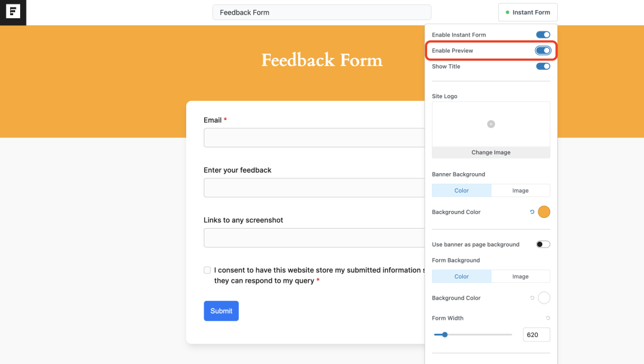Click the Feedback Form title input field
Screen dimensions: 644x364
(321, 12)
